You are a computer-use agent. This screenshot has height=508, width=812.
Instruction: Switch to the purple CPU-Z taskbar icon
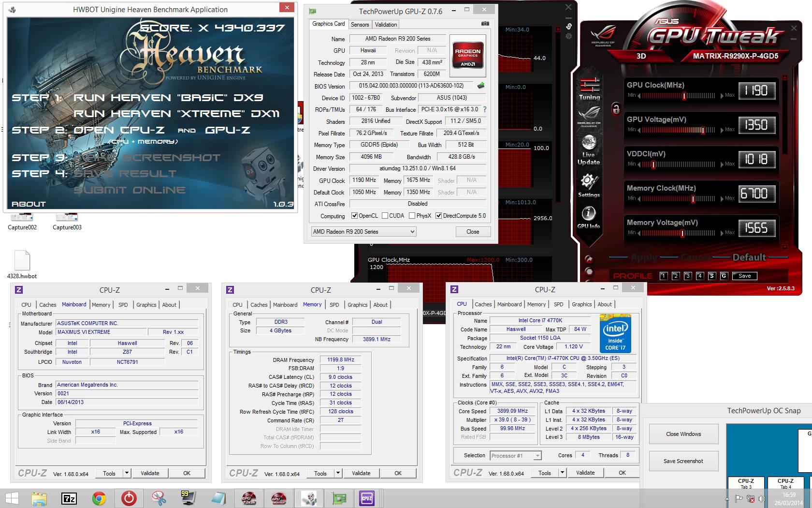click(367, 498)
